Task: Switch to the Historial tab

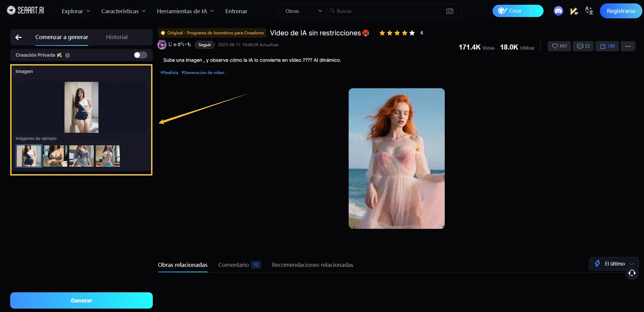Action: [x=116, y=37]
